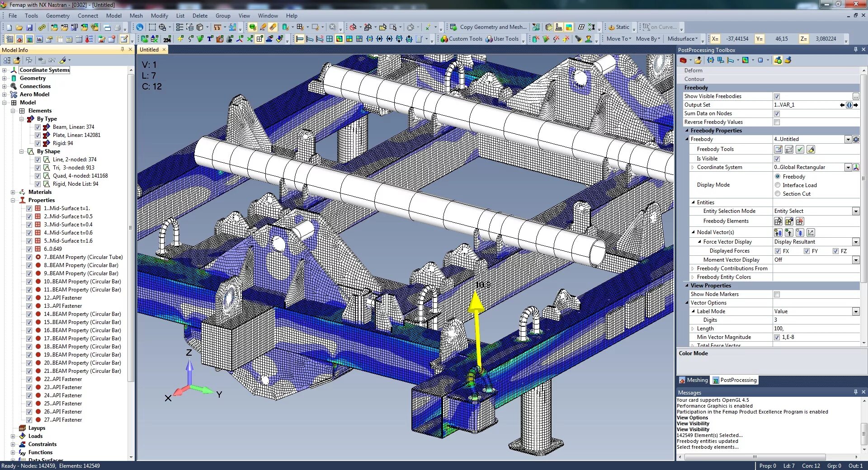868x470 pixels.
Task: Toggle Sum Data on Nodes checkbox
Action: [777, 113]
